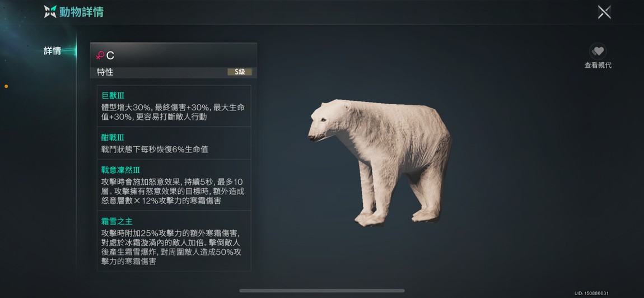Click the polar bear 3D model
The height and width of the screenshot is (298, 644).
pyautogui.click(x=380, y=162)
